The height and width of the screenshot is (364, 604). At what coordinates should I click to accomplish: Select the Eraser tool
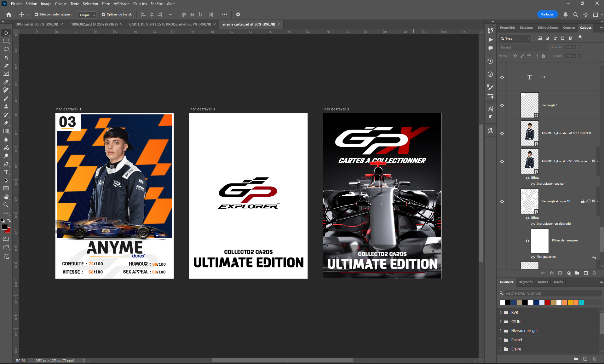[x=6, y=123]
